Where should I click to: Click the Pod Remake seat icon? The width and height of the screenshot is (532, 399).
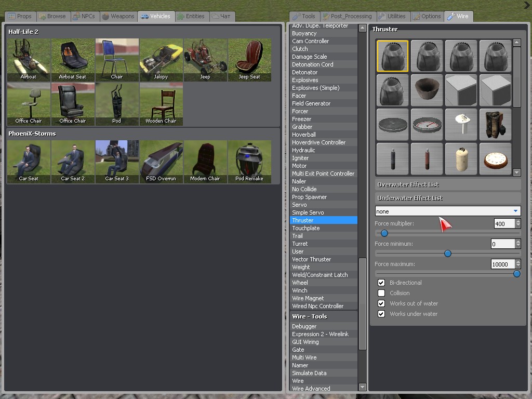[249, 161]
